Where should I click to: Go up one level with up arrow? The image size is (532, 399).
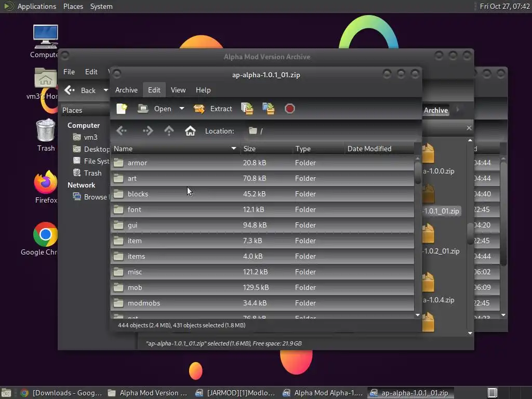[169, 131]
